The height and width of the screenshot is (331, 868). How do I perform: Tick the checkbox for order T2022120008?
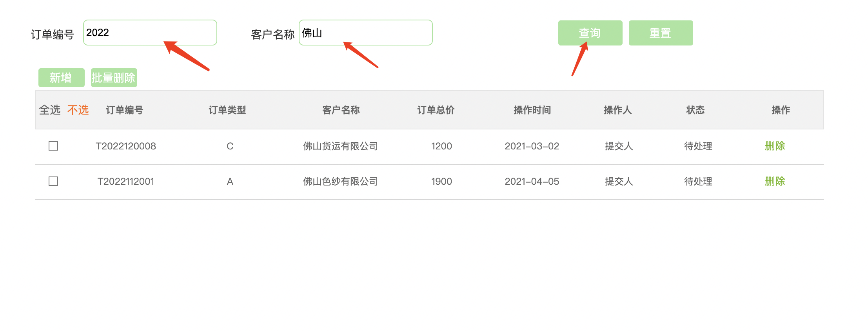click(x=53, y=146)
